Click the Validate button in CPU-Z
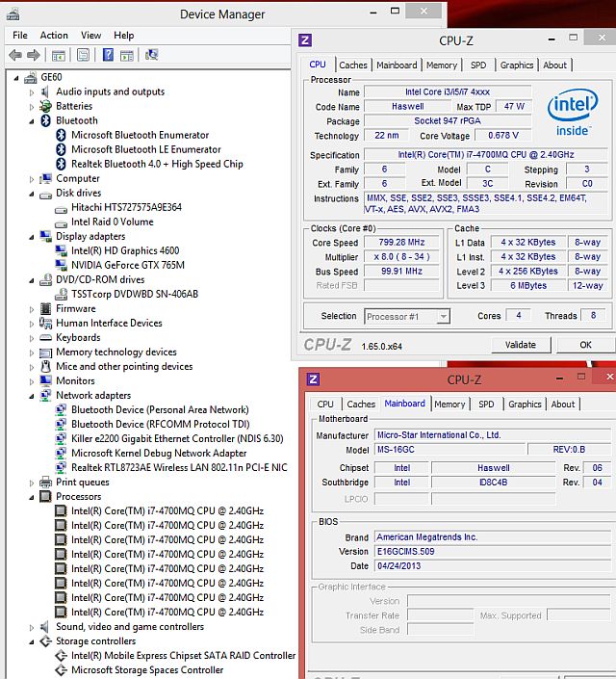 [521, 345]
